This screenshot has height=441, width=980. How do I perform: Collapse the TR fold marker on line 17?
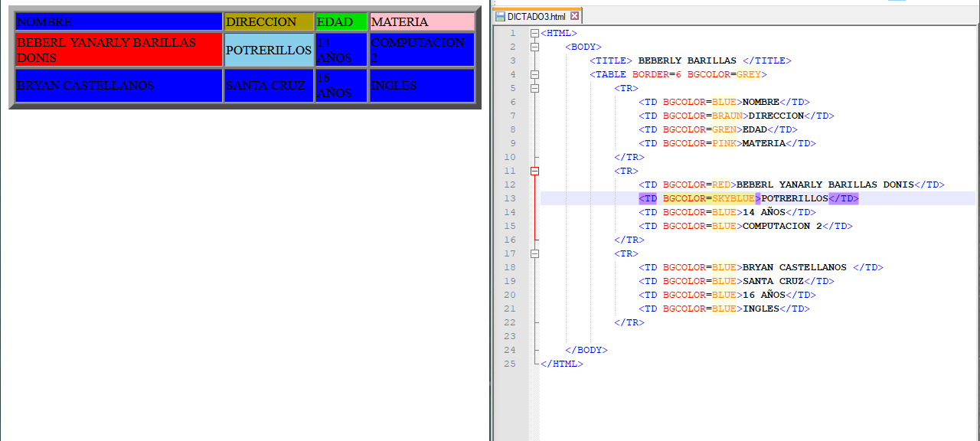[x=534, y=253]
